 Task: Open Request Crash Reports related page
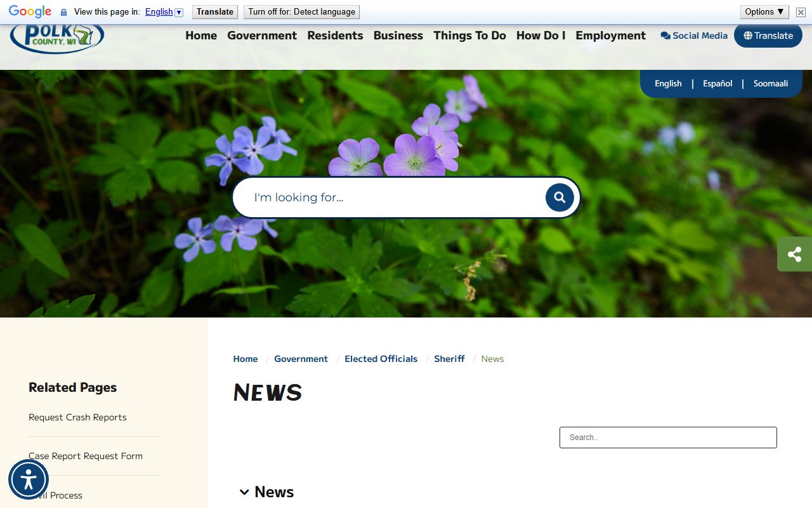77,417
